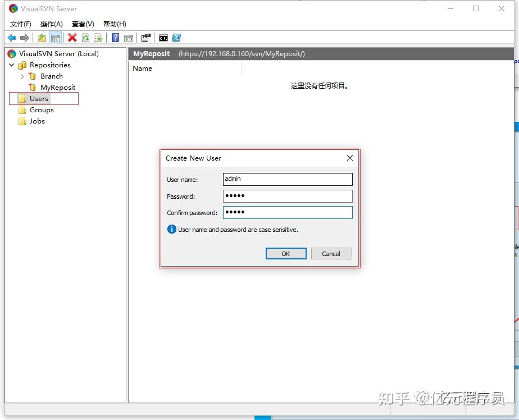Collapse the Repositories tree node
Viewport: 519px width, 420px height.
pos(11,65)
